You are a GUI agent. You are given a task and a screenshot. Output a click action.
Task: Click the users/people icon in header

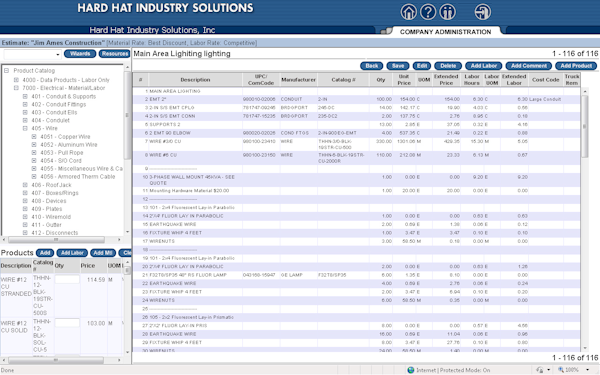coord(447,12)
